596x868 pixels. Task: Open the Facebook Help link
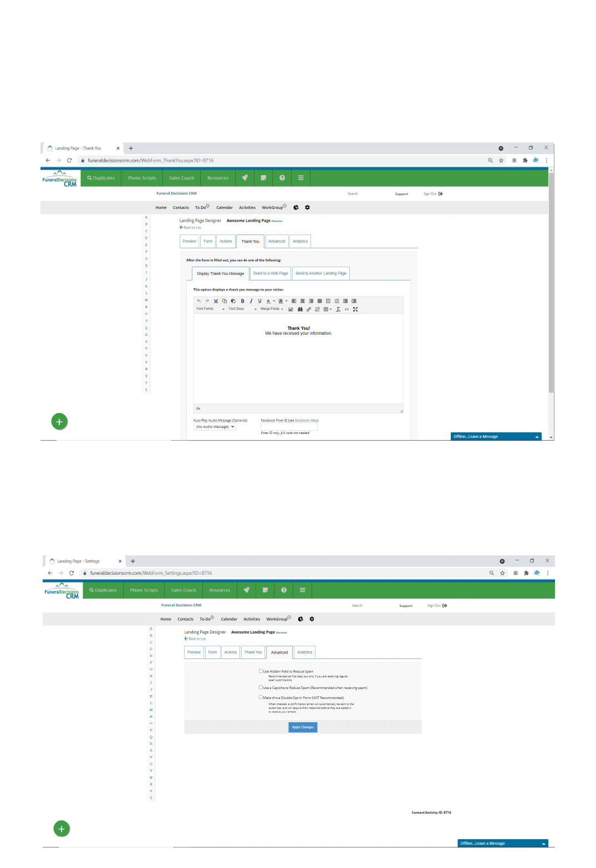[306, 421]
